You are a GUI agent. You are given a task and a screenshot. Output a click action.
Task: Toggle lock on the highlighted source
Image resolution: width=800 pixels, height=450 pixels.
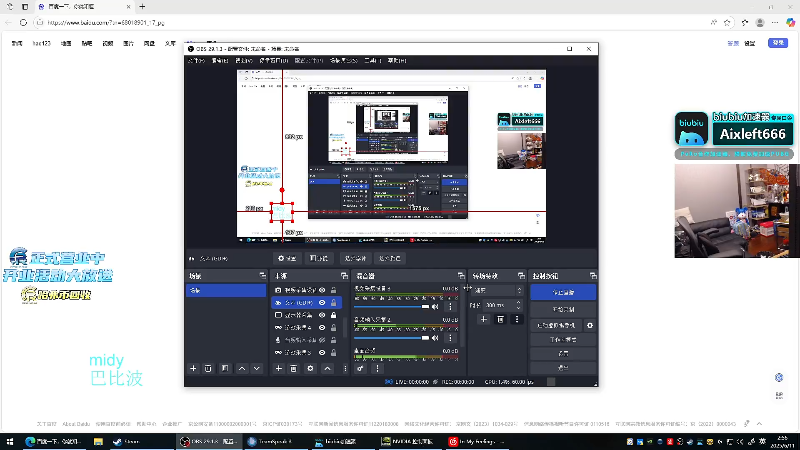point(334,303)
